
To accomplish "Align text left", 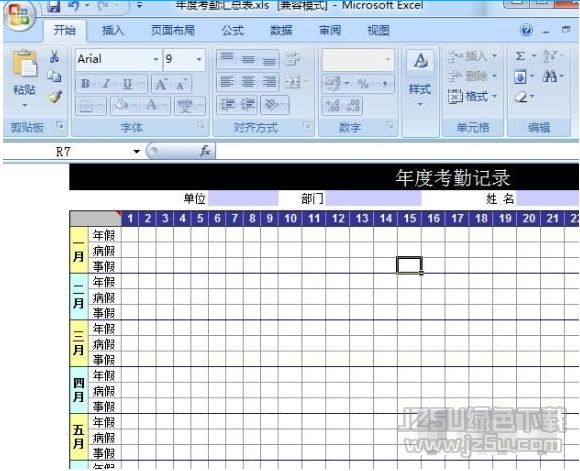I will 227,81.
